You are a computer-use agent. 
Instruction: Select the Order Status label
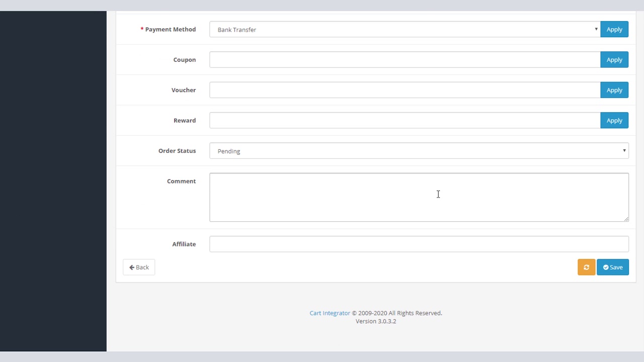tap(177, 151)
